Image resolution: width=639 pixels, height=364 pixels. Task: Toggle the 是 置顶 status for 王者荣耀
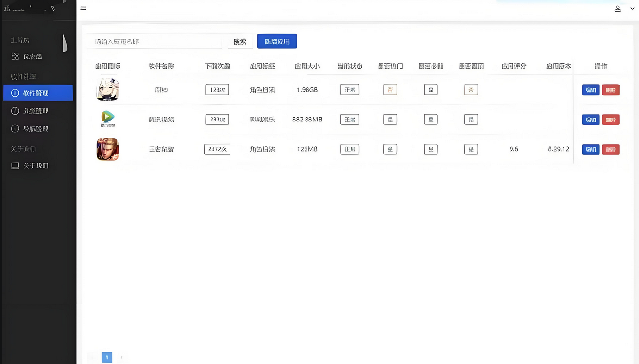pyautogui.click(x=471, y=149)
